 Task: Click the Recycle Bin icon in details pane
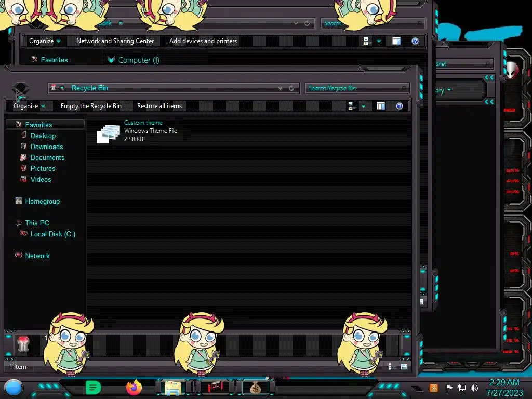23,344
